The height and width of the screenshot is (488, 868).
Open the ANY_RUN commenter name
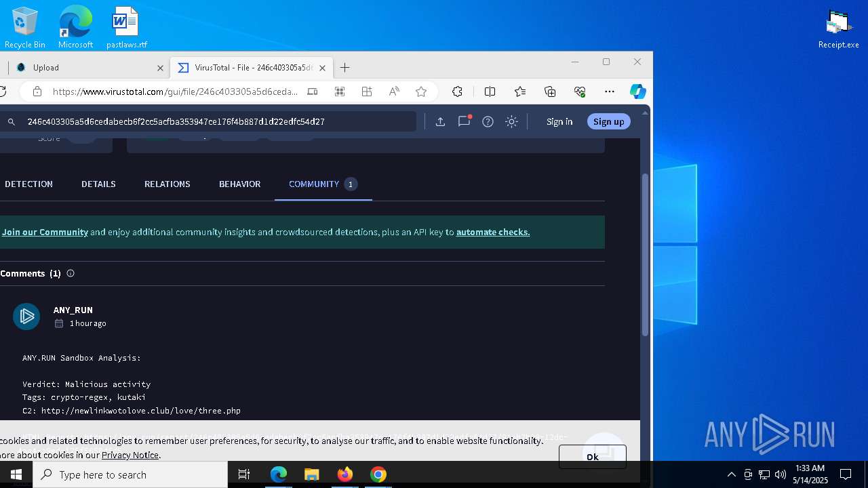point(73,310)
